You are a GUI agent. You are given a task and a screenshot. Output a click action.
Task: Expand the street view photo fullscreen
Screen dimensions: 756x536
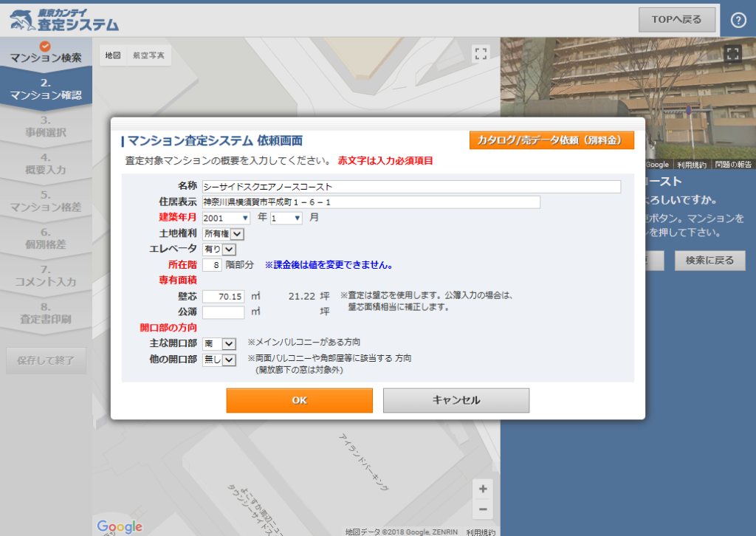coord(732,54)
